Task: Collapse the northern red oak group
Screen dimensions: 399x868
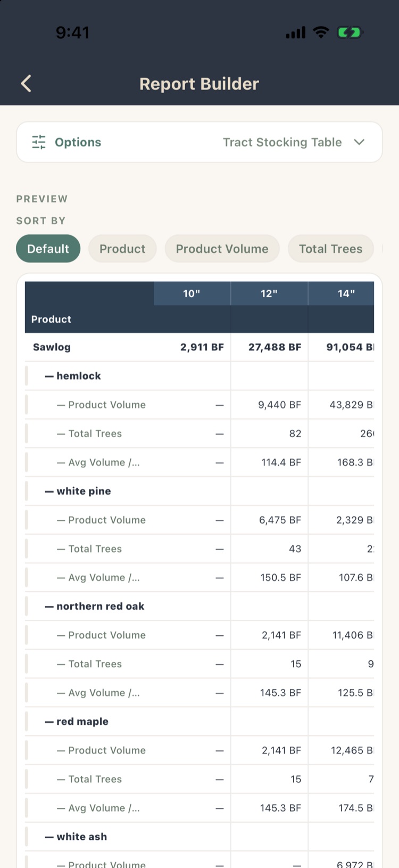Action: coord(95,606)
